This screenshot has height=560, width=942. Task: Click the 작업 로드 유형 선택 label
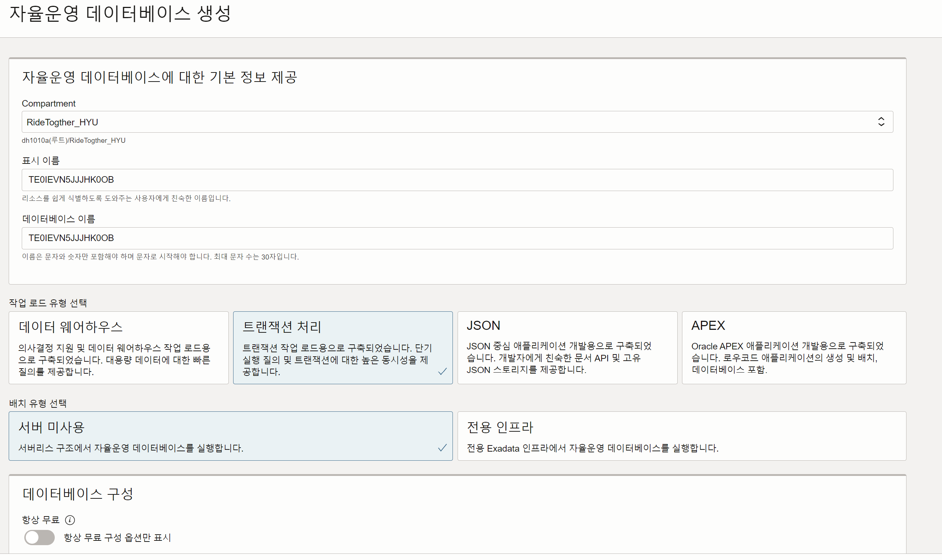[48, 303]
